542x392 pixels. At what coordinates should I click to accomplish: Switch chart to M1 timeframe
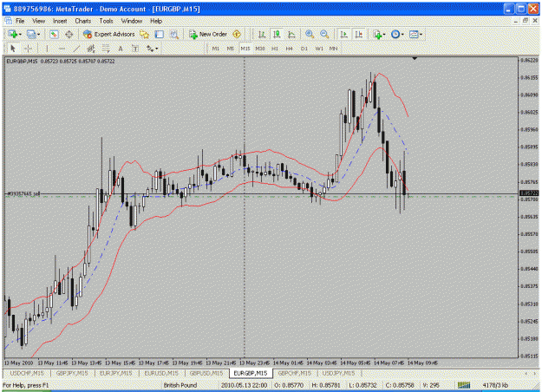coord(216,49)
